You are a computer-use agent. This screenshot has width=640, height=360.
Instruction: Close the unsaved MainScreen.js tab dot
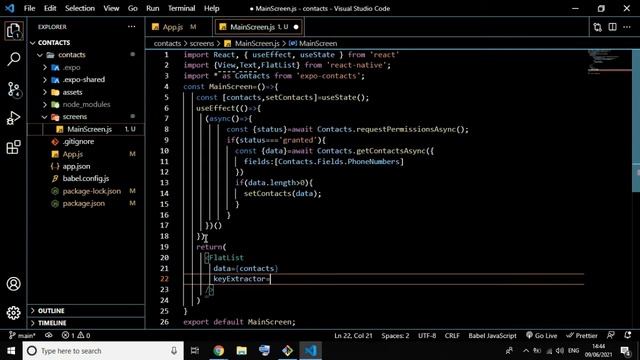(x=296, y=27)
